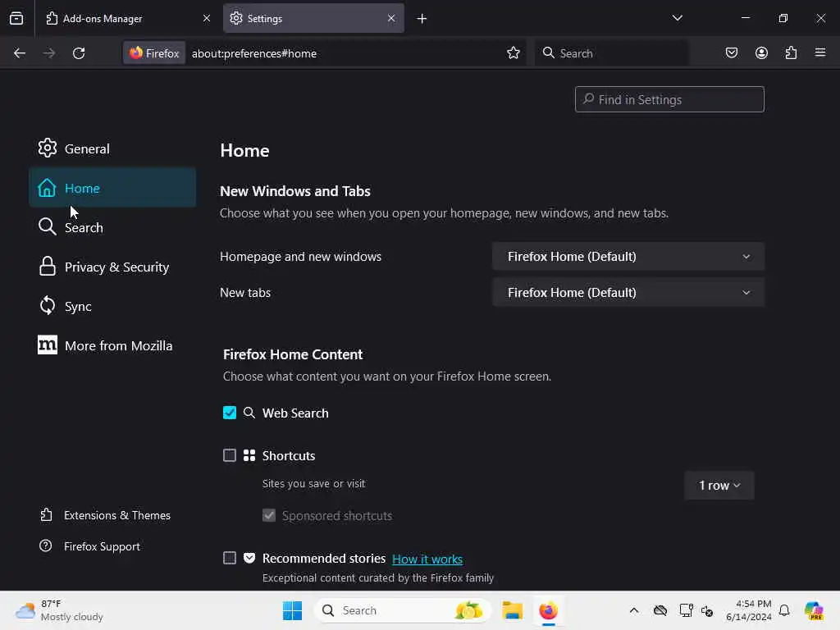
Task: Click the Mozilla m logo icon
Action: pos(47,345)
